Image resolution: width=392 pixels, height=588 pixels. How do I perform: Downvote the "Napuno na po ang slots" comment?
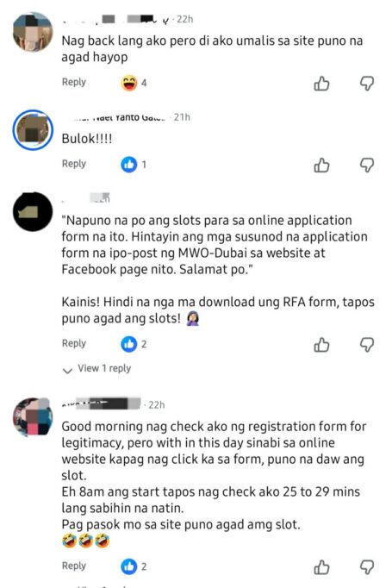pyautogui.click(x=367, y=345)
